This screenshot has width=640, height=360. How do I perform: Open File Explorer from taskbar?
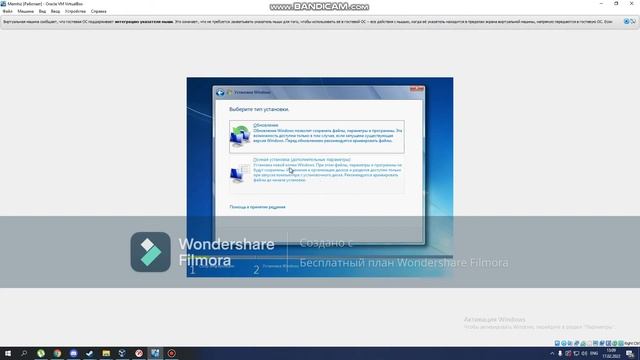click(x=106, y=353)
